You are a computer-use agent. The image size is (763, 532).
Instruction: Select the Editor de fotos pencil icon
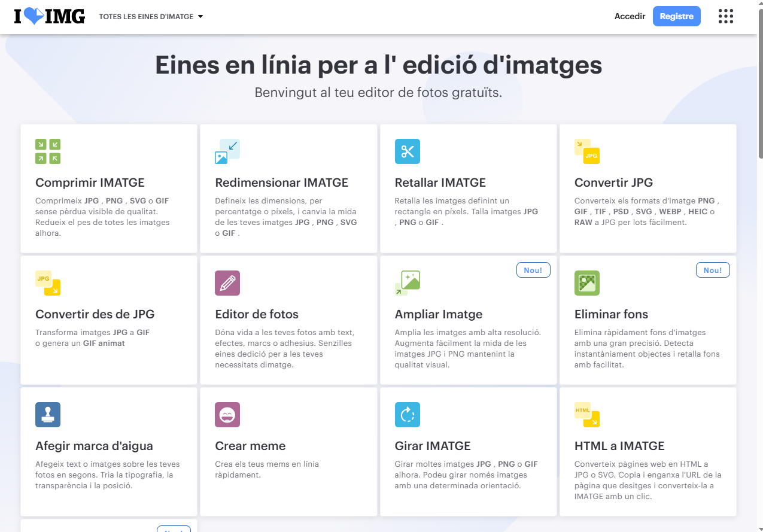click(227, 282)
